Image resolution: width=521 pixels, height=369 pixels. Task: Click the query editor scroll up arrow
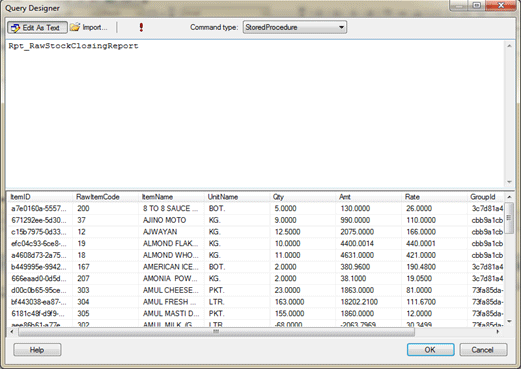509,46
